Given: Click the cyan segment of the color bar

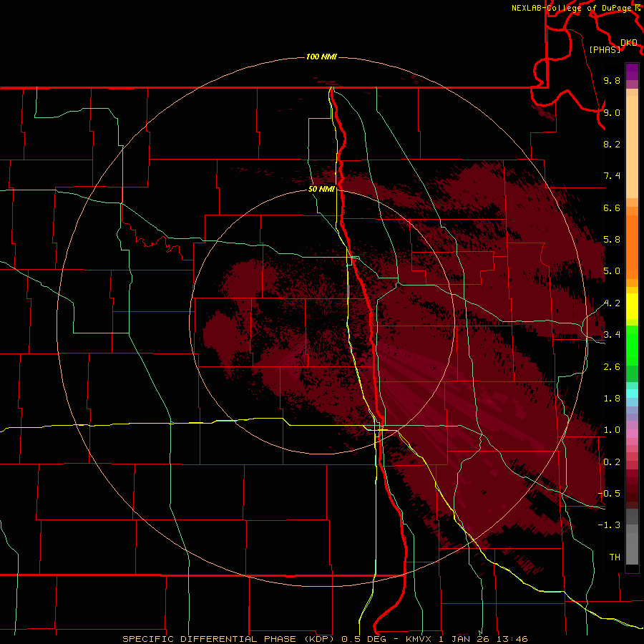Looking at the screenshot, I should point(632,393).
